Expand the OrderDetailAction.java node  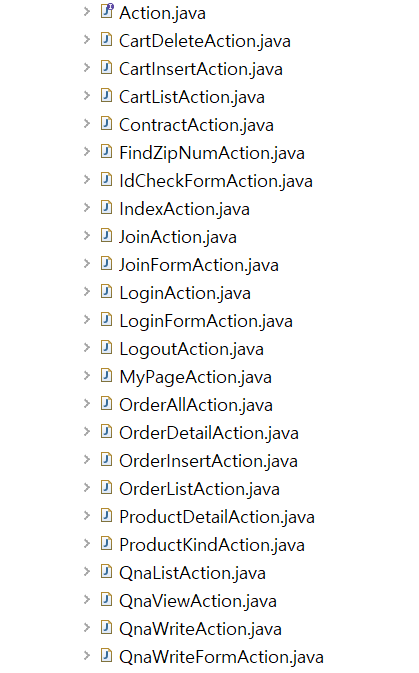tap(87, 431)
